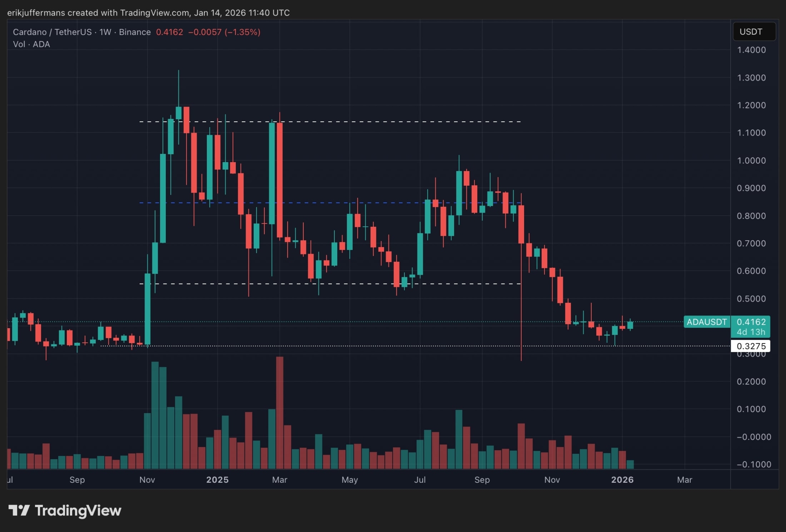Open the USDT currency selector
Image resolution: width=786 pixels, height=532 pixels.
(754, 32)
